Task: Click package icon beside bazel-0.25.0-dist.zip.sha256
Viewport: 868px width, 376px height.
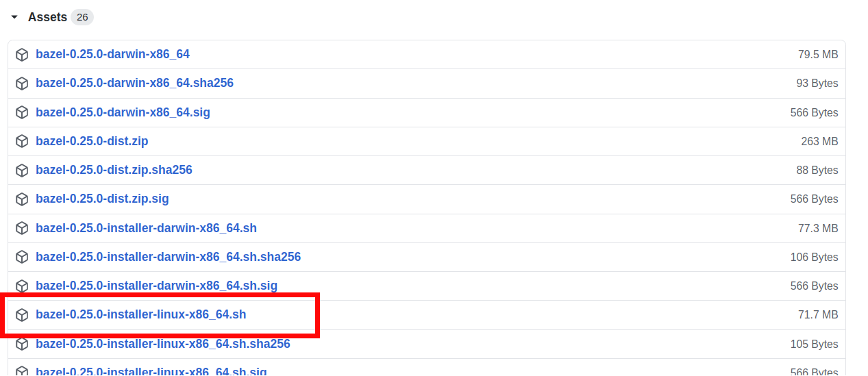Action: (x=22, y=170)
